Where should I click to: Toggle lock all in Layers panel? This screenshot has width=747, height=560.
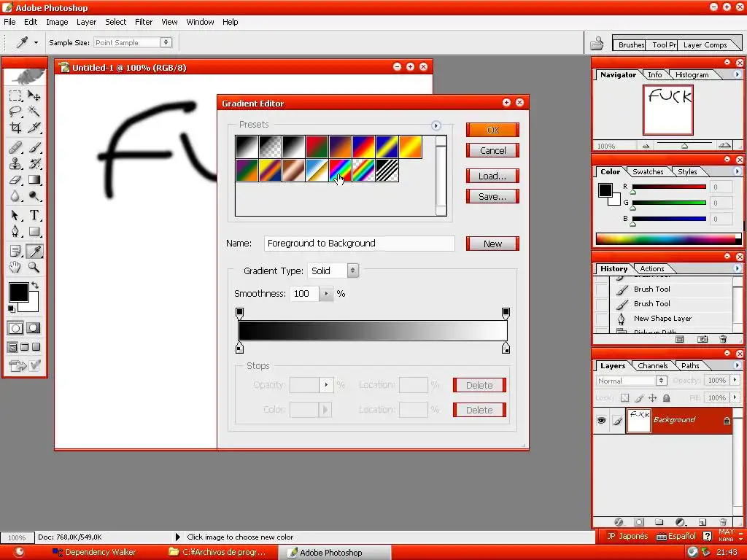(x=667, y=397)
